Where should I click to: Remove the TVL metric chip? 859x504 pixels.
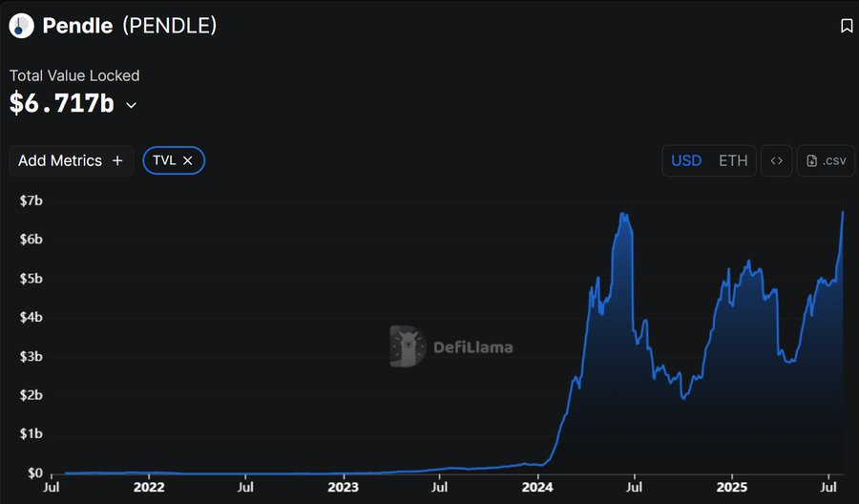187,160
